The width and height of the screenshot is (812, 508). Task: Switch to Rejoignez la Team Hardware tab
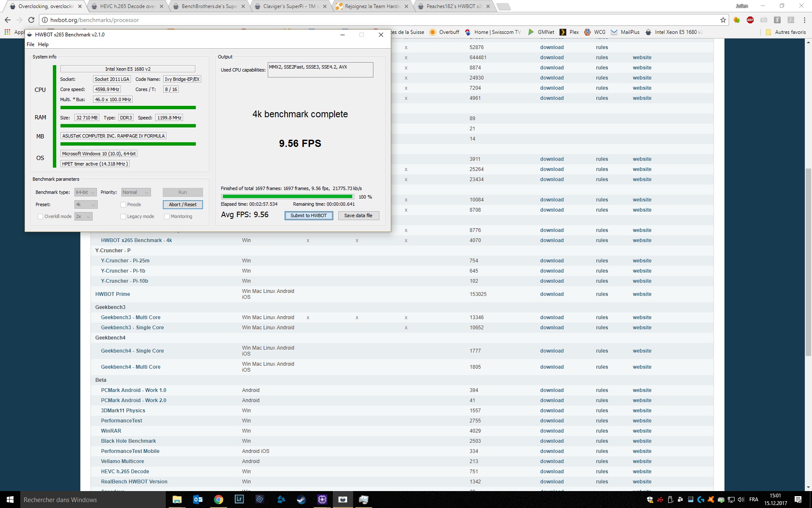372,6
